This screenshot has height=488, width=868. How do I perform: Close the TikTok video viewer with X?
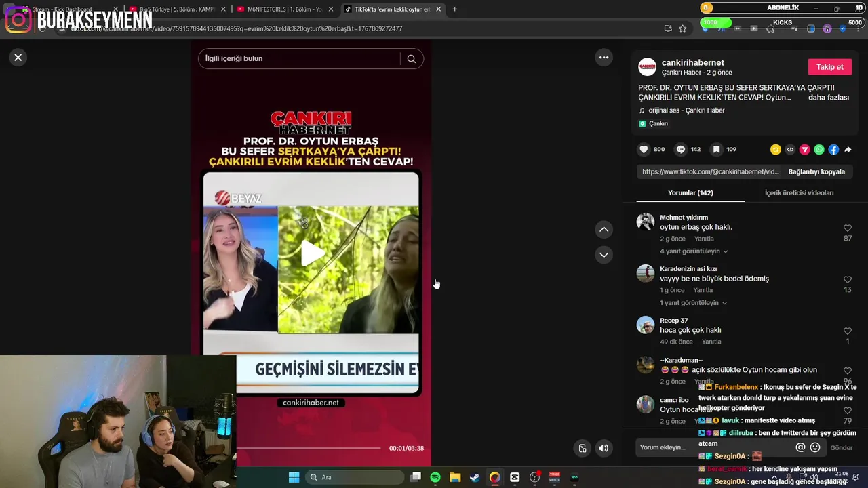[x=18, y=58]
